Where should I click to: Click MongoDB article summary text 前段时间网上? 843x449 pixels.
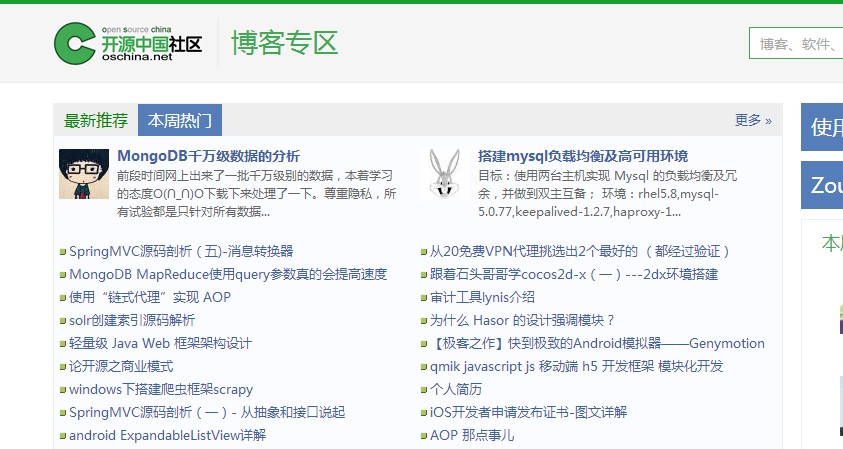(x=256, y=194)
